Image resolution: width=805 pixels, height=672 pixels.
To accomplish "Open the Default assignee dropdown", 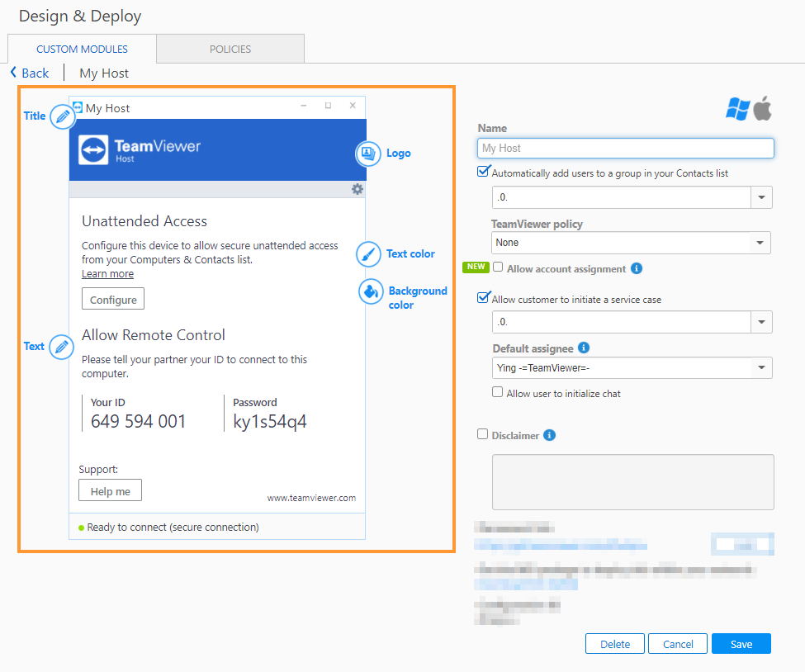I will click(760, 368).
